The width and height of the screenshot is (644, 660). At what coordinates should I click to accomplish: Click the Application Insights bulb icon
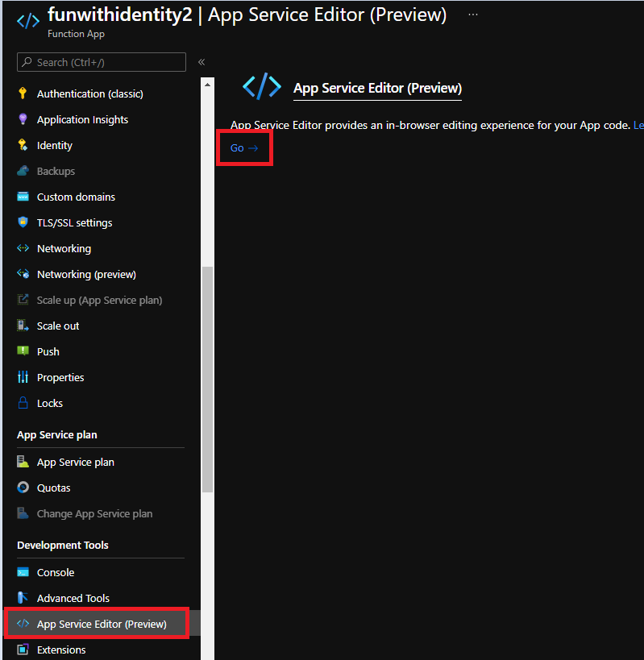pos(23,119)
